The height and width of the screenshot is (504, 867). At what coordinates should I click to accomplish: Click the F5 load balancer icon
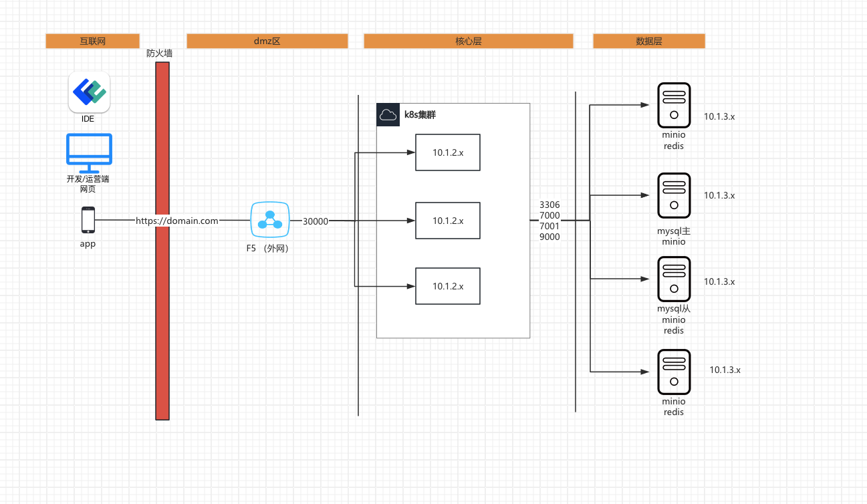[270, 220]
